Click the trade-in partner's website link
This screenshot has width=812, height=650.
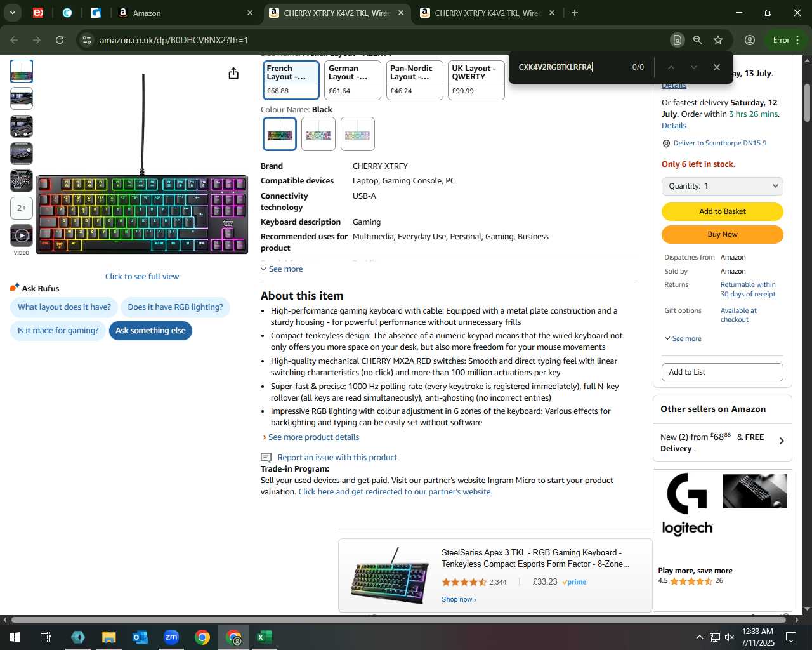tap(395, 492)
